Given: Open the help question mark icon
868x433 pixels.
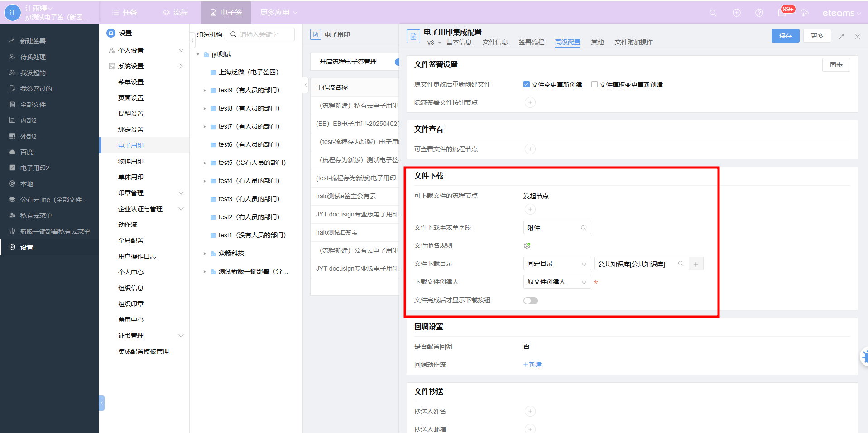Looking at the screenshot, I should (759, 13).
